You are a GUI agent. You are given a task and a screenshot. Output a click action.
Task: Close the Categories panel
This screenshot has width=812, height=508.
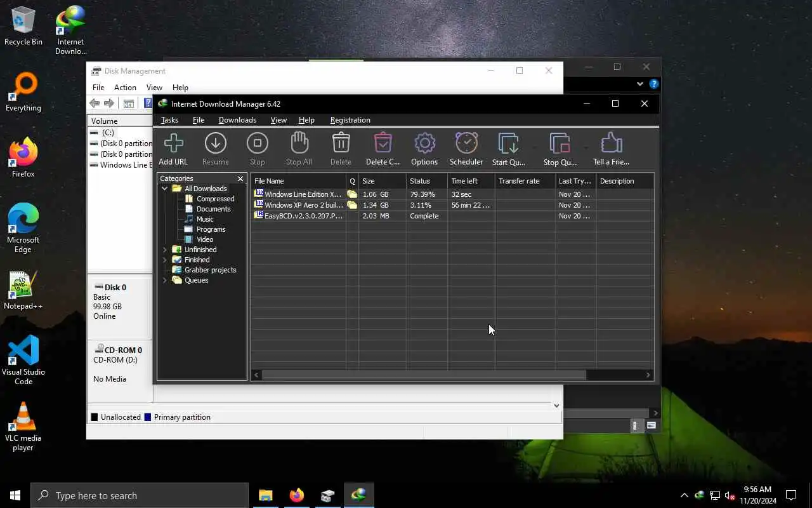[240, 179]
